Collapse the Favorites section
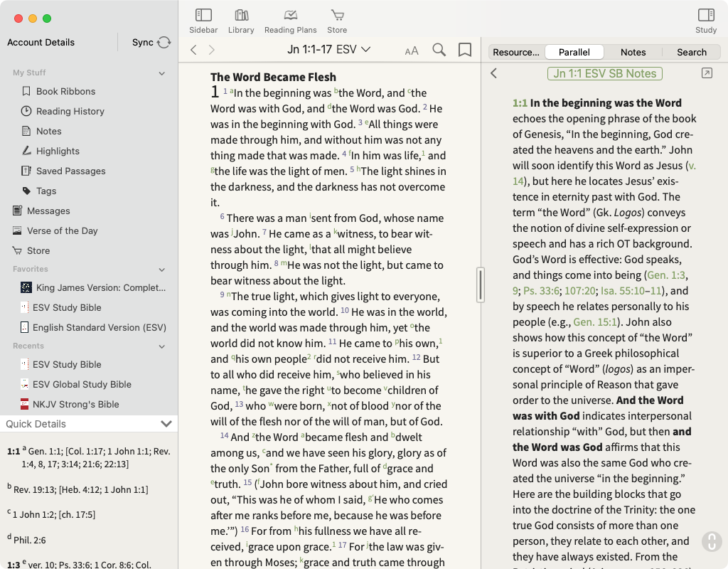 [x=162, y=270]
